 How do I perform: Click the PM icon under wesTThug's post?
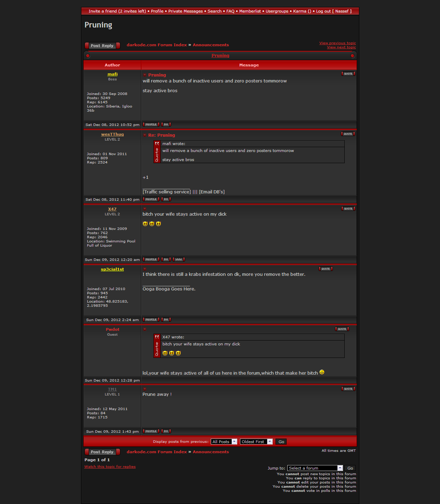[x=166, y=199]
